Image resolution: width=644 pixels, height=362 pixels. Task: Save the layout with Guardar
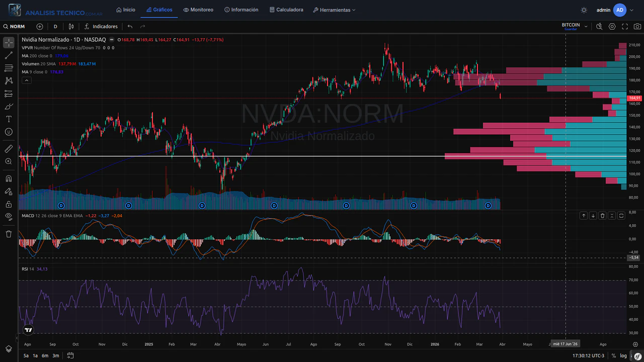click(571, 29)
